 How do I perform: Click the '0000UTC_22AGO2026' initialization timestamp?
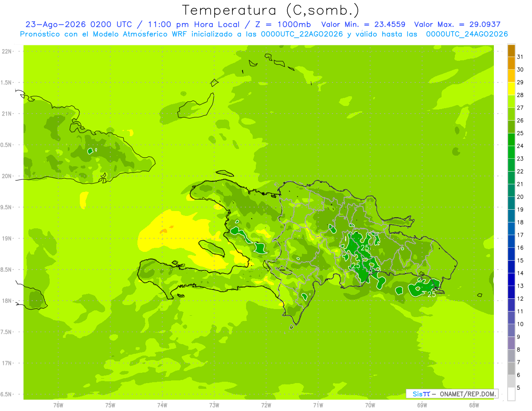[301, 34]
